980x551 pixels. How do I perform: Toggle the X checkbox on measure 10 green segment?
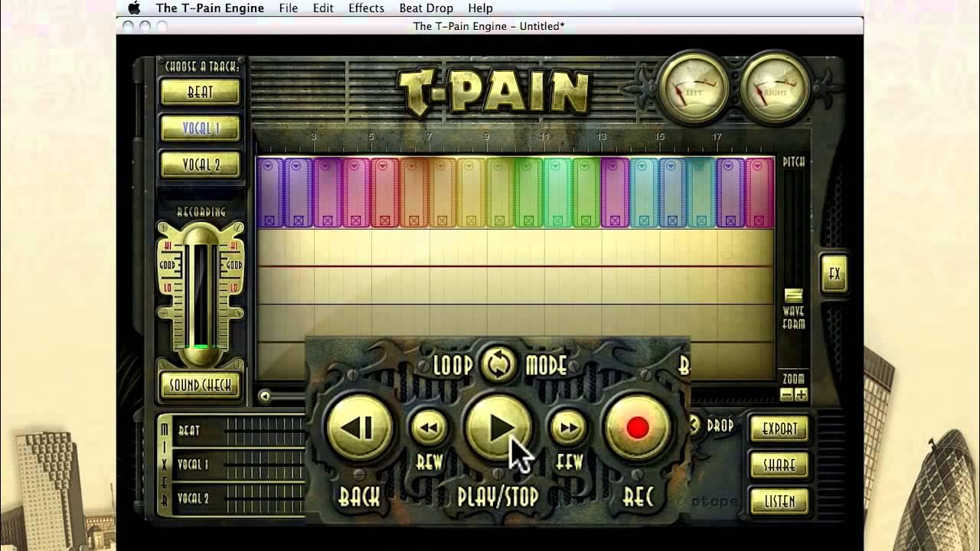(529, 220)
